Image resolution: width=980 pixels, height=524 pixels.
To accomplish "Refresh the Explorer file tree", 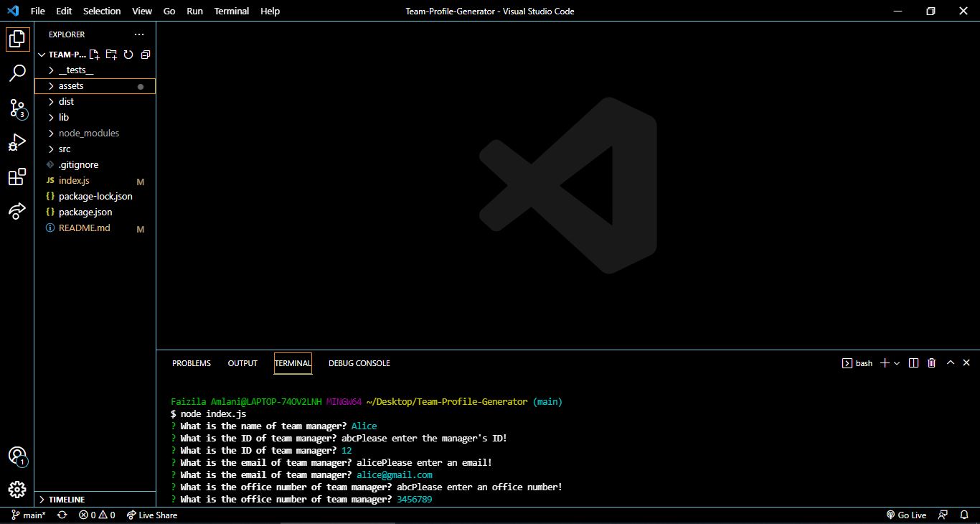I will [x=128, y=55].
